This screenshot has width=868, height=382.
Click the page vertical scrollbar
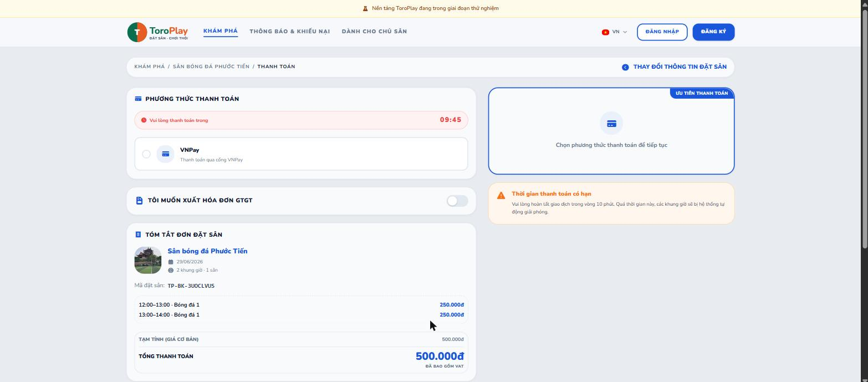coord(865,128)
